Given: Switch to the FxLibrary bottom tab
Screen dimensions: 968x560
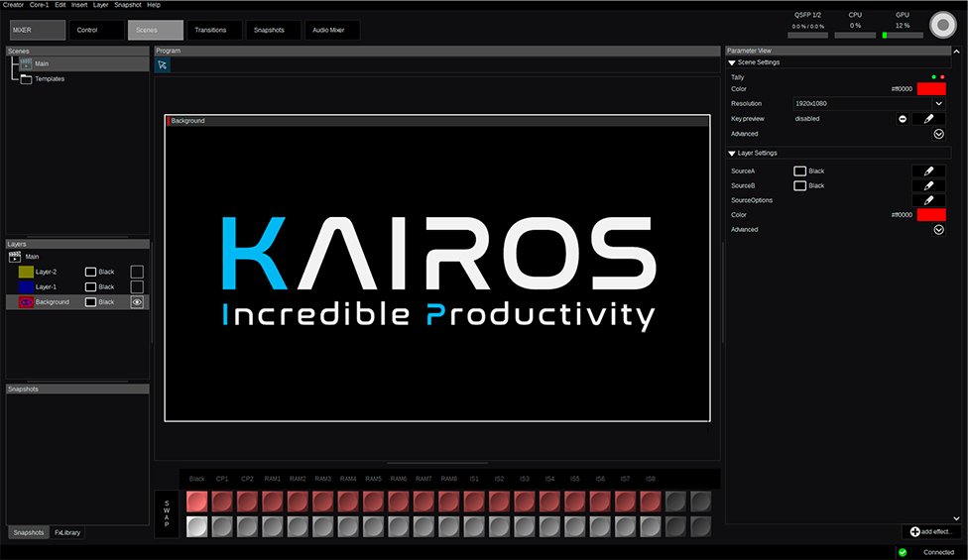Looking at the screenshot, I should pos(67,532).
